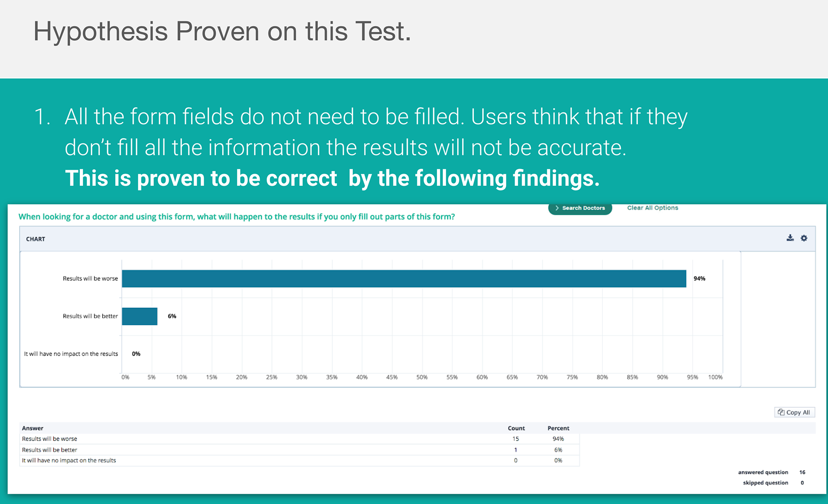Viewport: 828px width, 504px height.
Task: Click the Percent column header
Action: pyautogui.click(x=558, y=428)
